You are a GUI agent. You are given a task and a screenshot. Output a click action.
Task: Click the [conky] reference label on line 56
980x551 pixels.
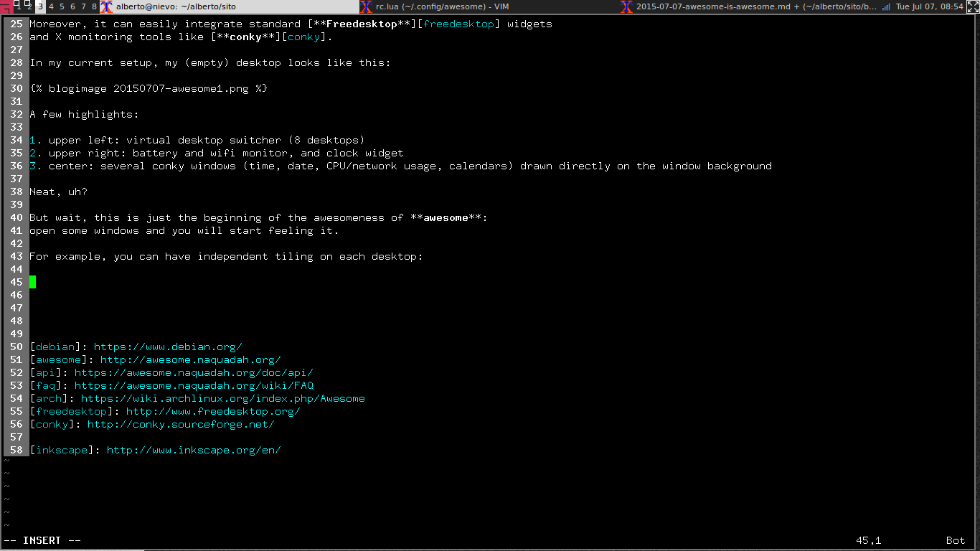(x=52, y=424)
